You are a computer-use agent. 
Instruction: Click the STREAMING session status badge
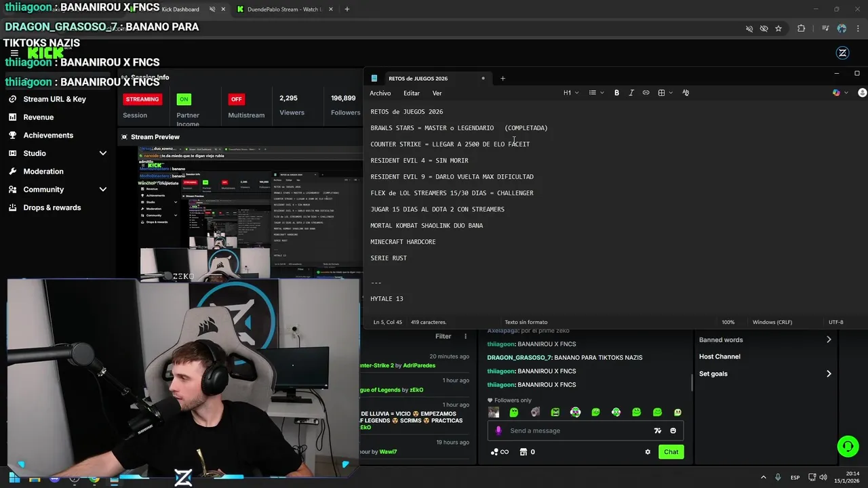(142, 99)
